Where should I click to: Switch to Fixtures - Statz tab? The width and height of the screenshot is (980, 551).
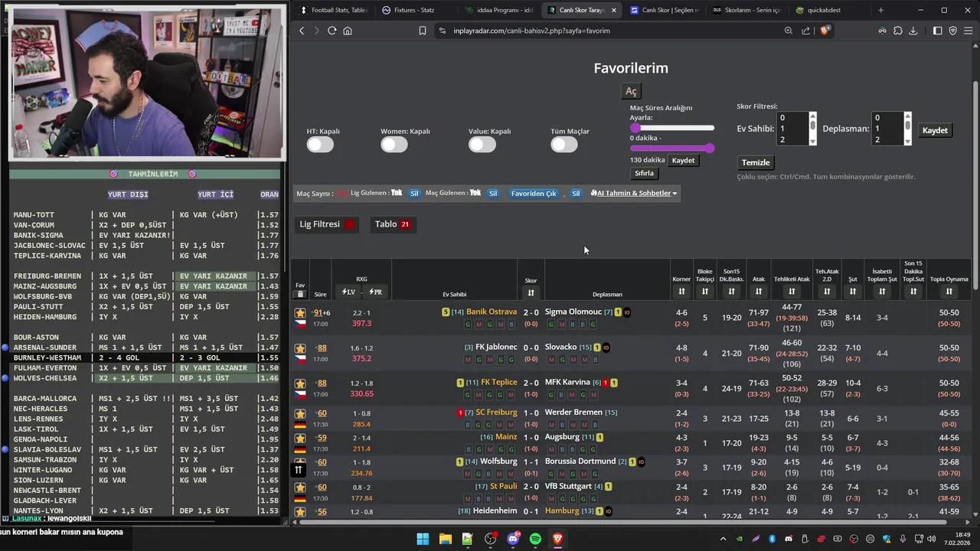[x=414, y=10]
